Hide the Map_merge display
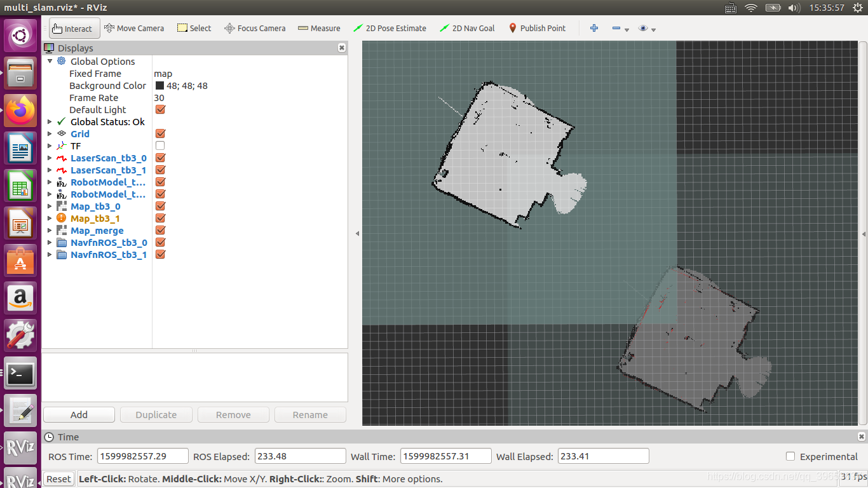Image resolution: width=868 pixels, height=488 pixels. click(160, 230)
